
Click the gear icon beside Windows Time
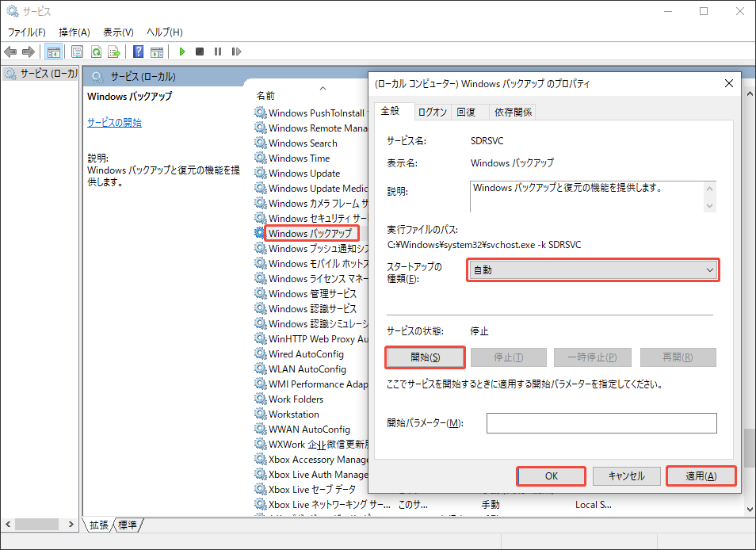coord(261,158)
